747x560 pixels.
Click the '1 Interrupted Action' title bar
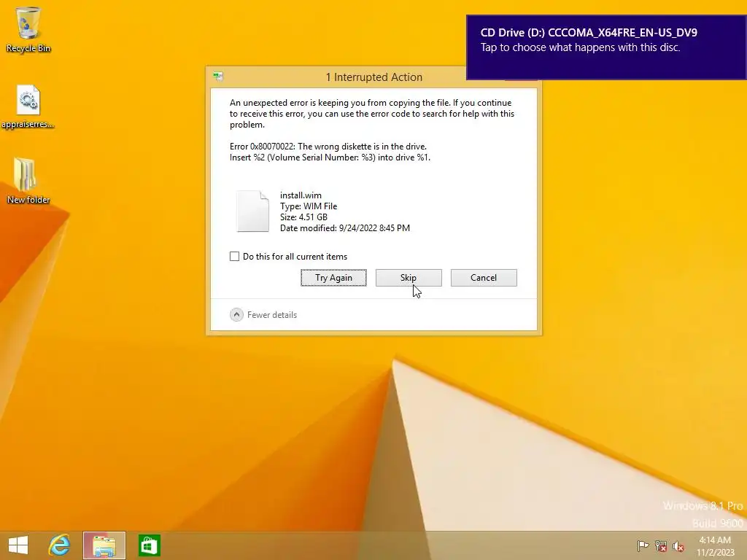click(x=373, y=77)
